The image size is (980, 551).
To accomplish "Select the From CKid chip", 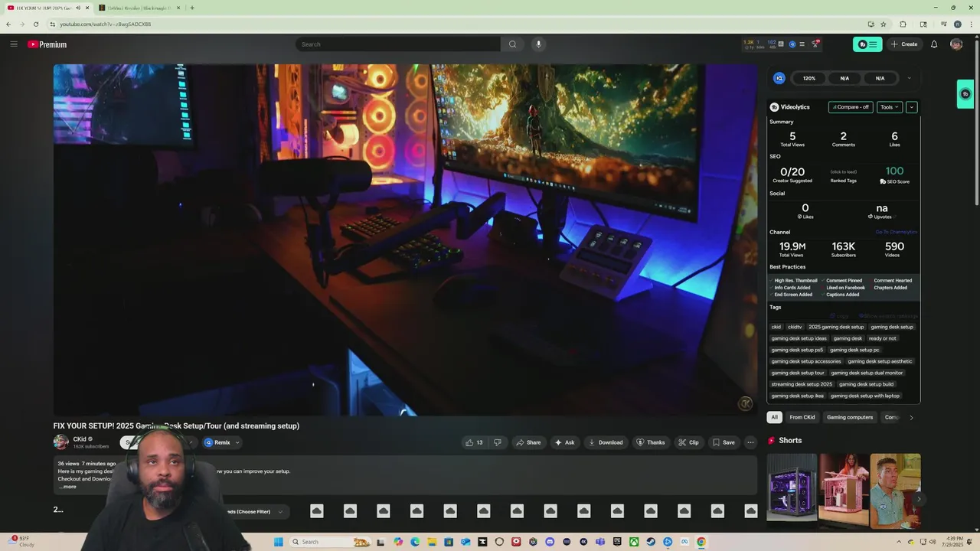I will tap(802, 417).
